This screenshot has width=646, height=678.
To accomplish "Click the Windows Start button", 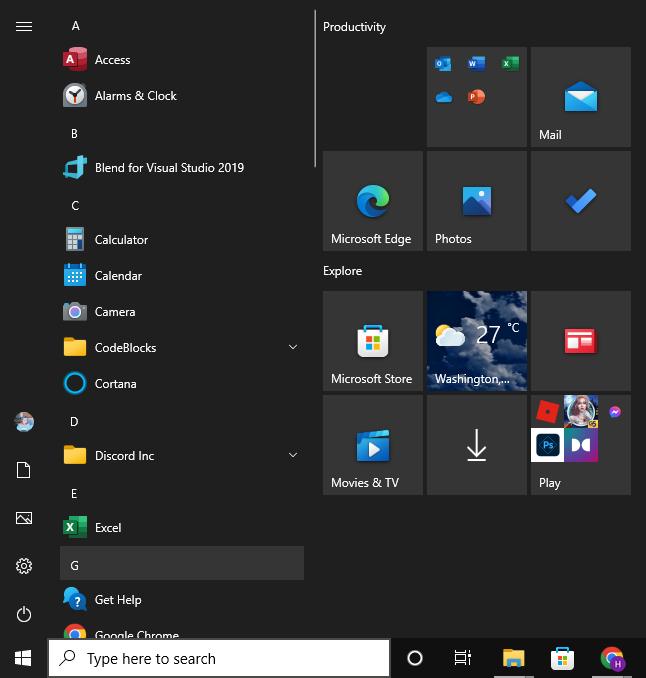I will (23, 659).
